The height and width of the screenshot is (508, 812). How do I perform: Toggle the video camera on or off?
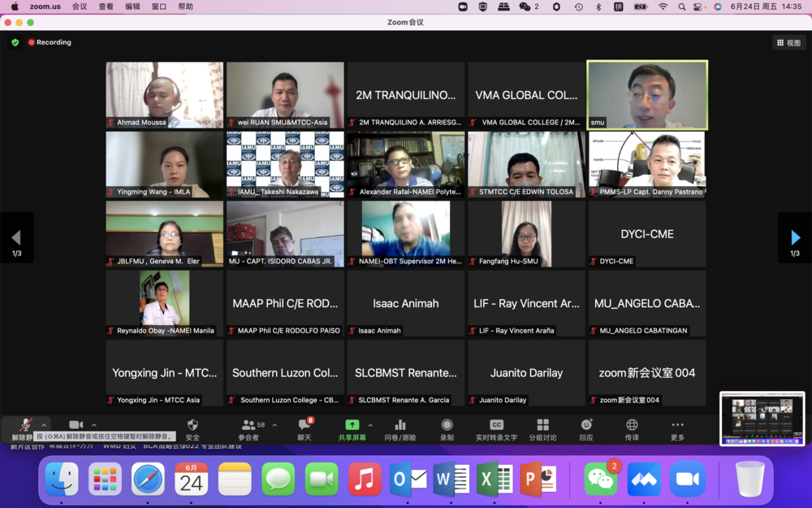click(76, 425)
